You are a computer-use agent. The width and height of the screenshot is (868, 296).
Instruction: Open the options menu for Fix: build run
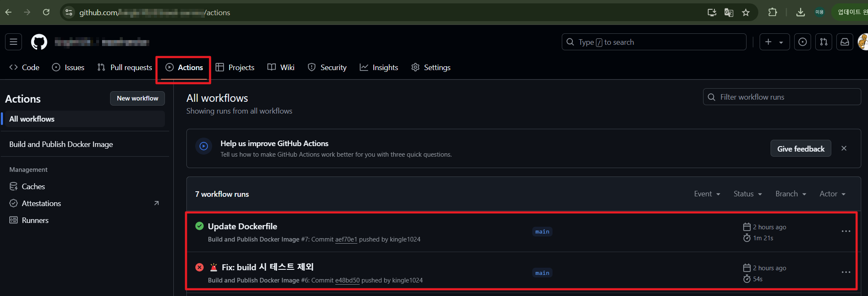pyautogui.click(x=846, y=272)
